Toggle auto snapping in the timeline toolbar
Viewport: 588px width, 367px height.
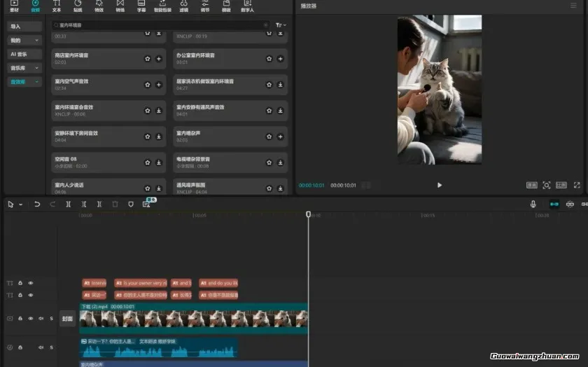(x=570, y=204)
